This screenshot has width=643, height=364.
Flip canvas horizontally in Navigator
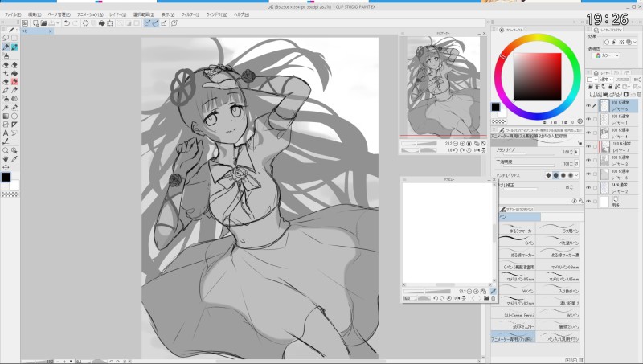(477, 150)
